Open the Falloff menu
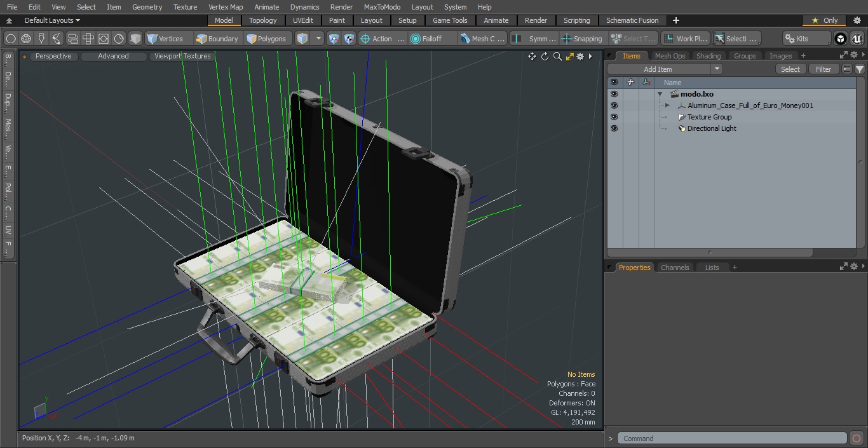This screenshot has width=868, height=448. coord(432,39)
